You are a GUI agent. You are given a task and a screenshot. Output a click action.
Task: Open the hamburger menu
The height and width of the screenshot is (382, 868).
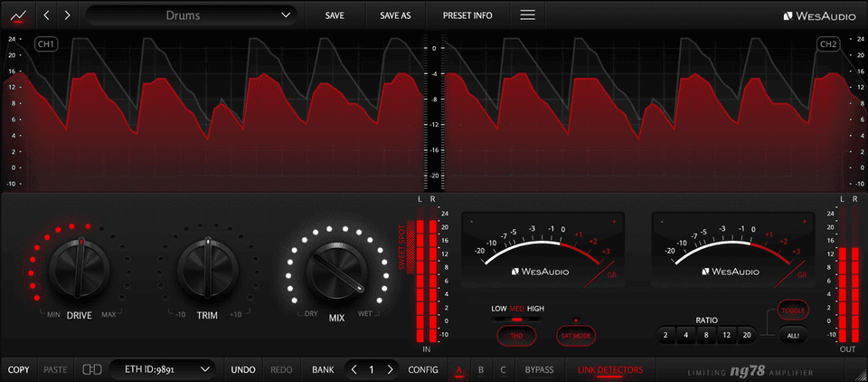(527, 15)
